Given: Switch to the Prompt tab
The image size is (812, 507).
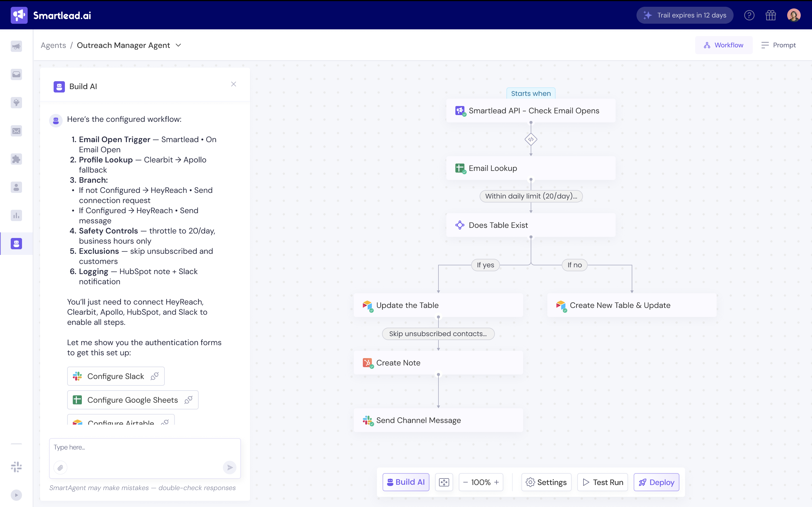Looking at the screenshot, I should pyautogui.click(x=778, y=45).
